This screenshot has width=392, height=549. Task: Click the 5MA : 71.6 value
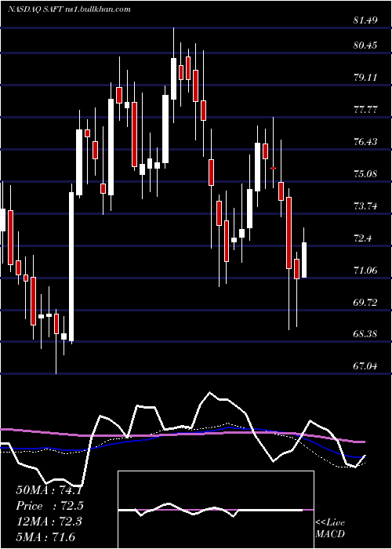[45, 537]
